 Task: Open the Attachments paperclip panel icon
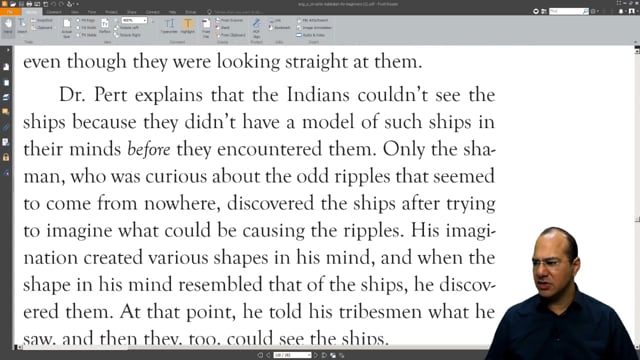(6, 127)
